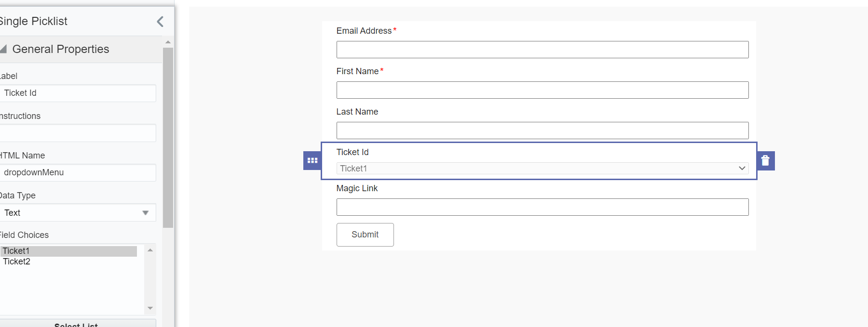Click the empty Instructions input field
868x327 pixels.
coord(77,133)
